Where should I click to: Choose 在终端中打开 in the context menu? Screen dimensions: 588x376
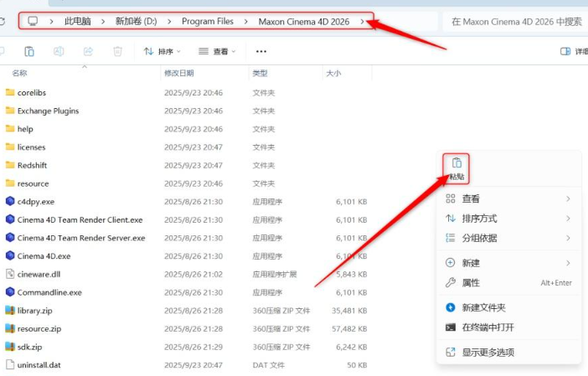pyautogui.click(x=509, y=327)
